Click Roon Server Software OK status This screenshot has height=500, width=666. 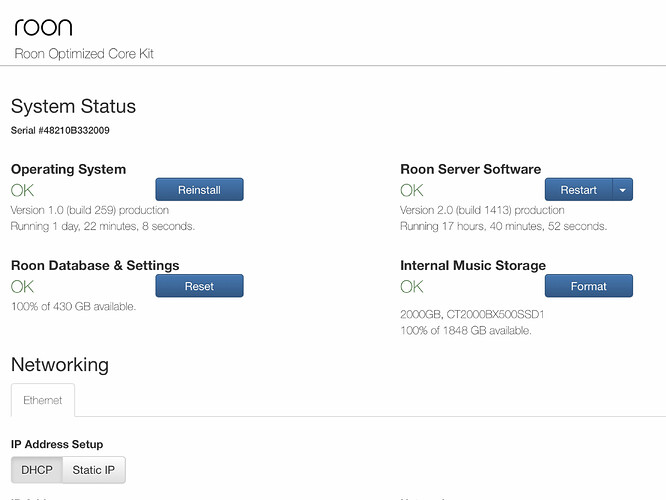[412, 190]
